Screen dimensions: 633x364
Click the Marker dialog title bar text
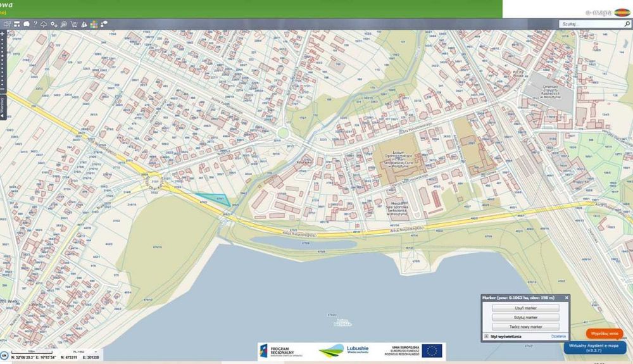(519, 298)
